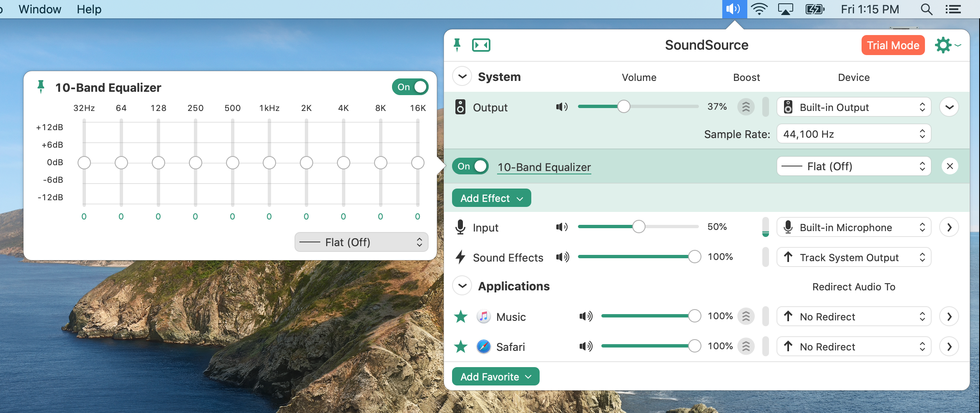Click the Sound Effects lightning icon
The height and width of the screenshot is (413, 980).
[x=460, y=257]
